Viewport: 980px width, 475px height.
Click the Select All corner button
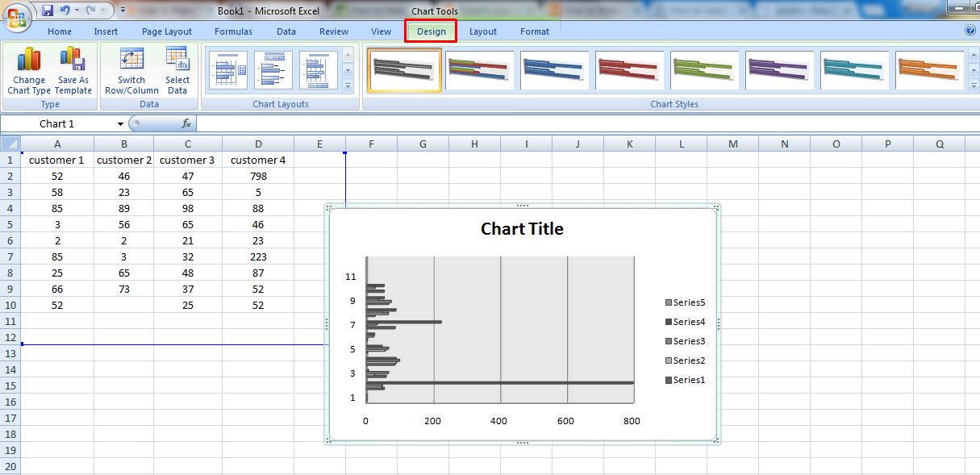[10, 144]
